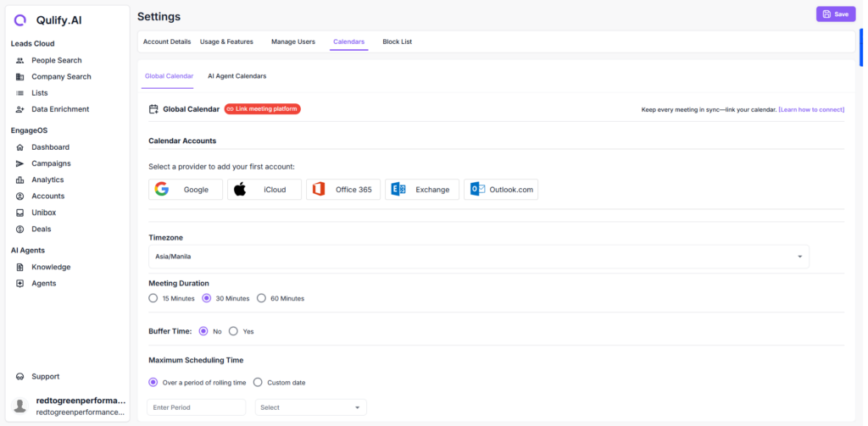
Task: Click the Dashboard home icon
Action: point(20,147)
